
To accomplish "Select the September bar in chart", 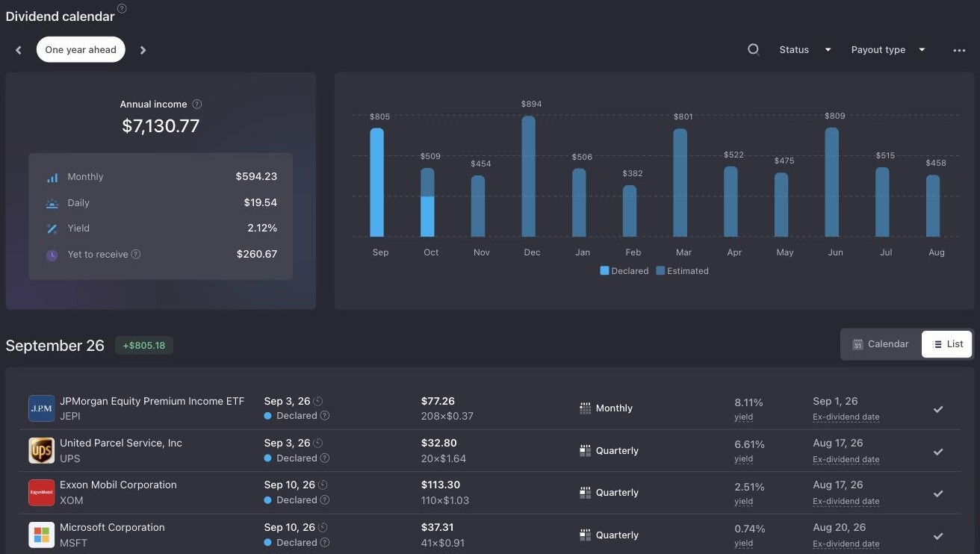I will (377, 182).
